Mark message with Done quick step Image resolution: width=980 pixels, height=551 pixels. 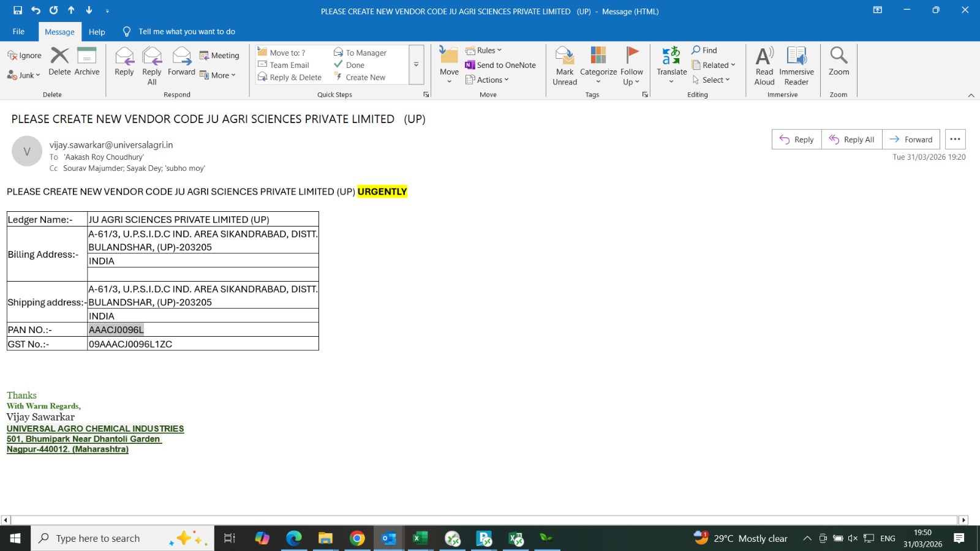(x=354, y=65)
